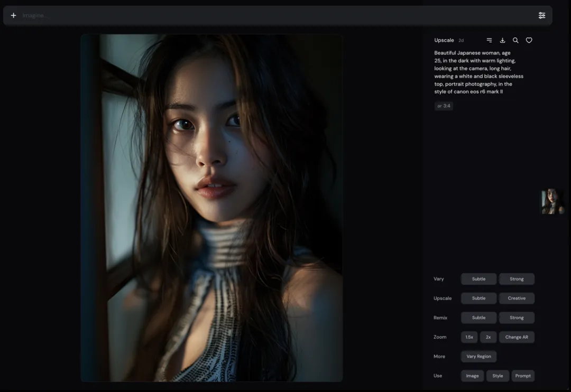This screenshot has height=392, width=571.
Task: Click the Vary Region button
Action: (478, 357)
